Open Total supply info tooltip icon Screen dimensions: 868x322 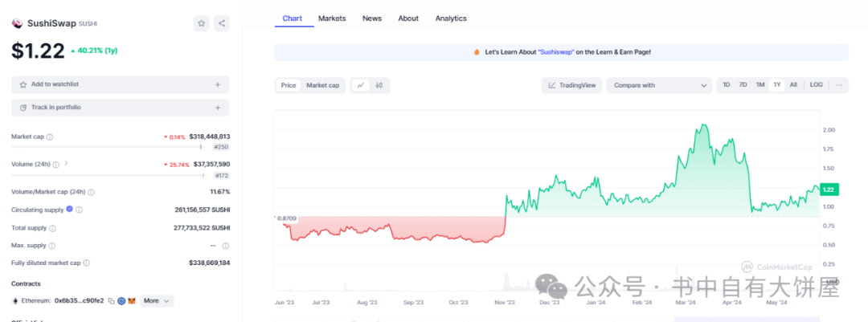[52, 228]
